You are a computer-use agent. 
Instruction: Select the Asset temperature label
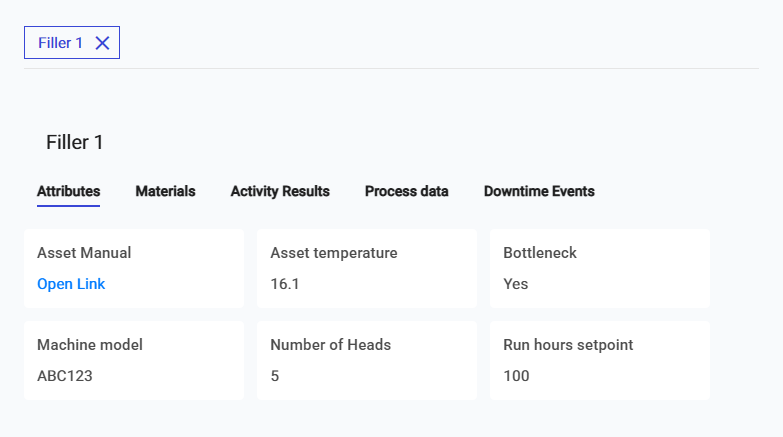point(334,253)
